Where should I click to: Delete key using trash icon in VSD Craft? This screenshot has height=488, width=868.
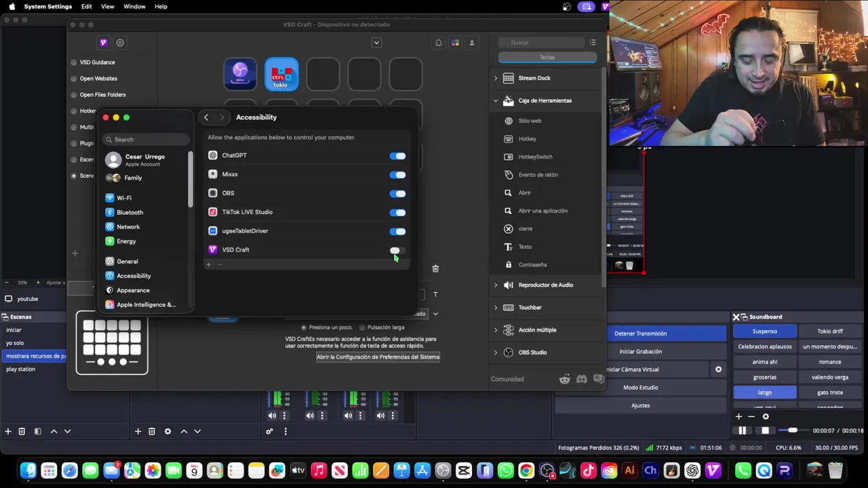[435, 268]
